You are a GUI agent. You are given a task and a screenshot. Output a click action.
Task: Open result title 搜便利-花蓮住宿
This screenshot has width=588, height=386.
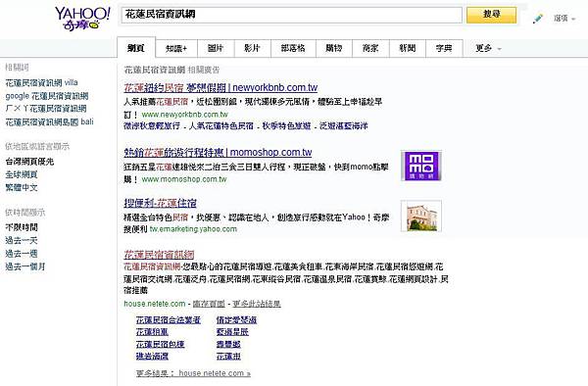pos(160,203)
